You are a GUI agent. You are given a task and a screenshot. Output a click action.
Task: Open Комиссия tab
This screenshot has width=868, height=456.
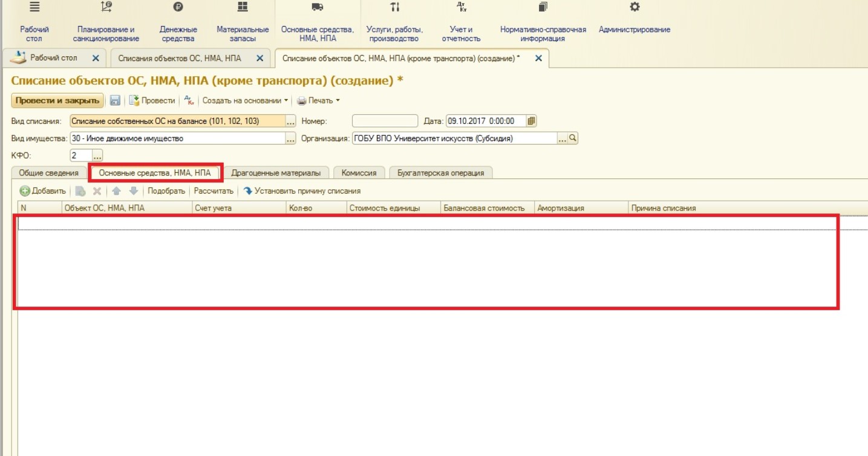(x=359, y=173)
